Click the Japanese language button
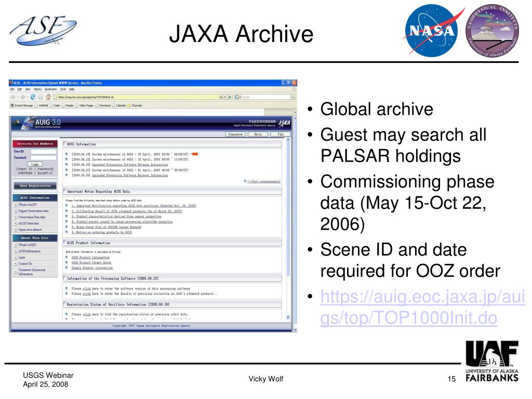Screen dimensions: 532x399 tap(235, 135)
